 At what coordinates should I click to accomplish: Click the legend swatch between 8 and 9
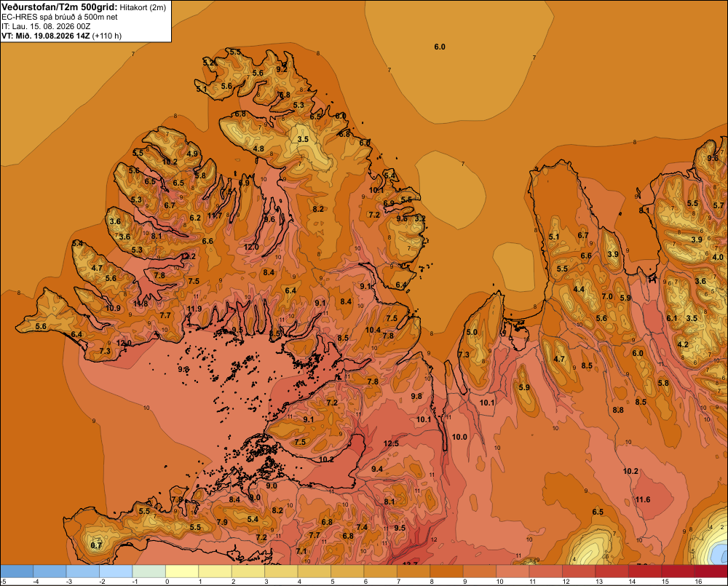tap(446, 571)
